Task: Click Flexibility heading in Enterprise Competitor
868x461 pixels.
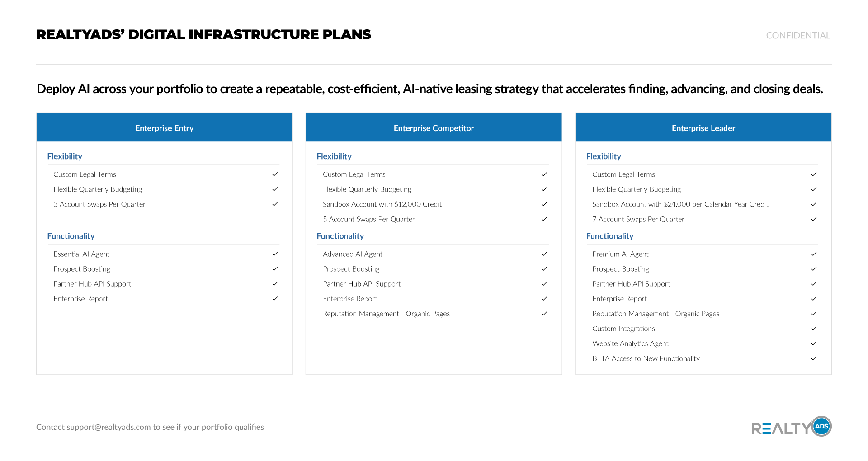Action: coord(334,156)
